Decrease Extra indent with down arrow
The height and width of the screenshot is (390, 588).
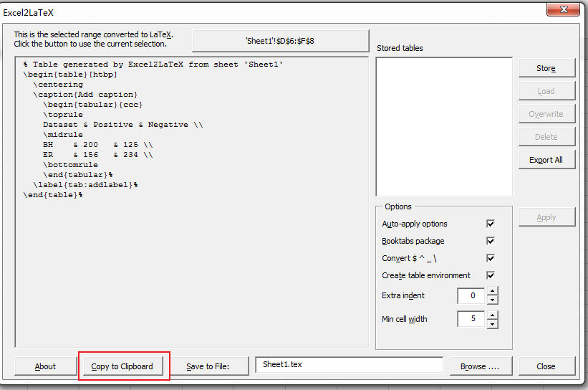(x=492, y=300)
